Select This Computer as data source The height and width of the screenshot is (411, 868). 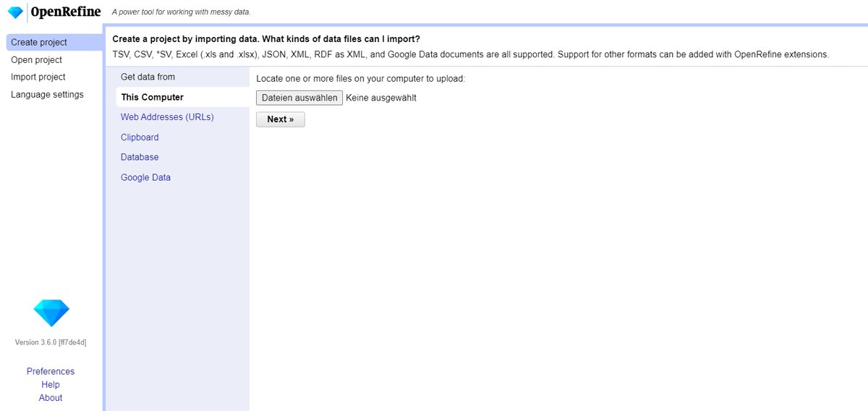(153, 97)
